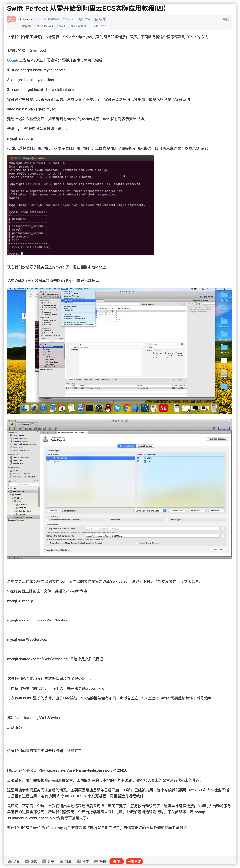Open the Server menu in Workbench menu bar

(65, 289)
